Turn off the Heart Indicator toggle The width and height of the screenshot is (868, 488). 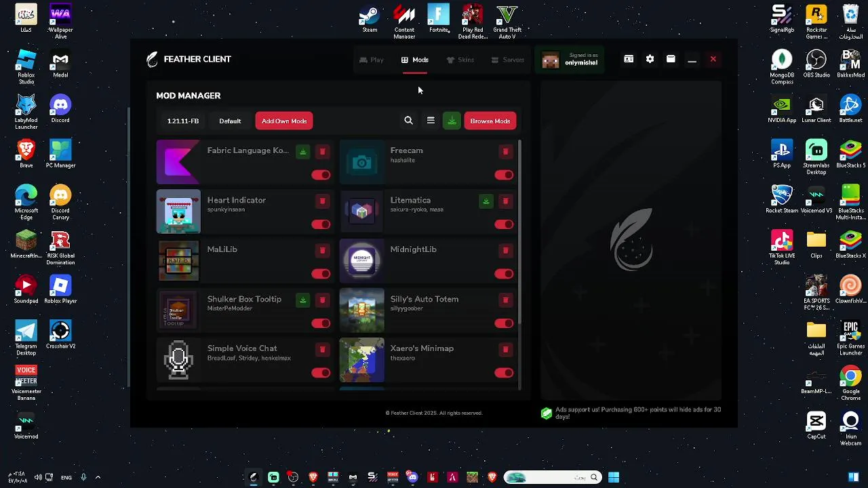point(321,224)
